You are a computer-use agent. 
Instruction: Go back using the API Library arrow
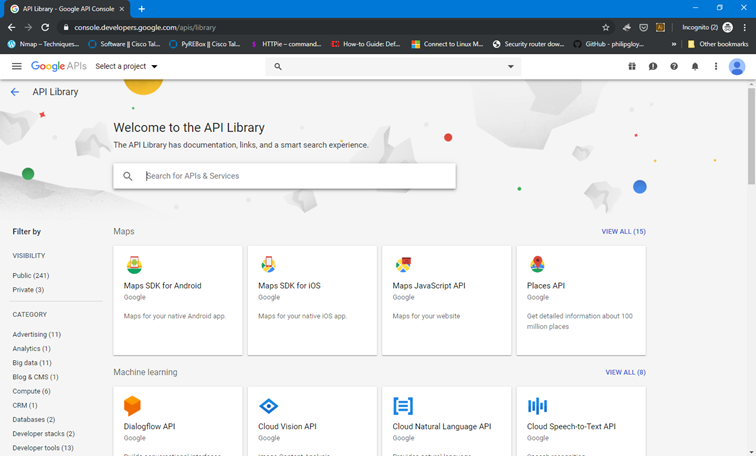click(15, 92)
